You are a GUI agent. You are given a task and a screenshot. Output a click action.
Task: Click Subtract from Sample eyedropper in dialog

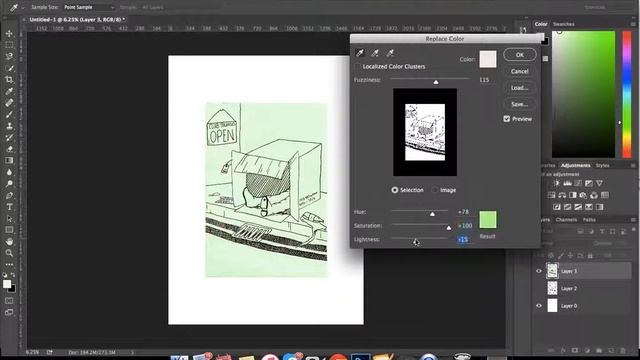coord(390,53)
